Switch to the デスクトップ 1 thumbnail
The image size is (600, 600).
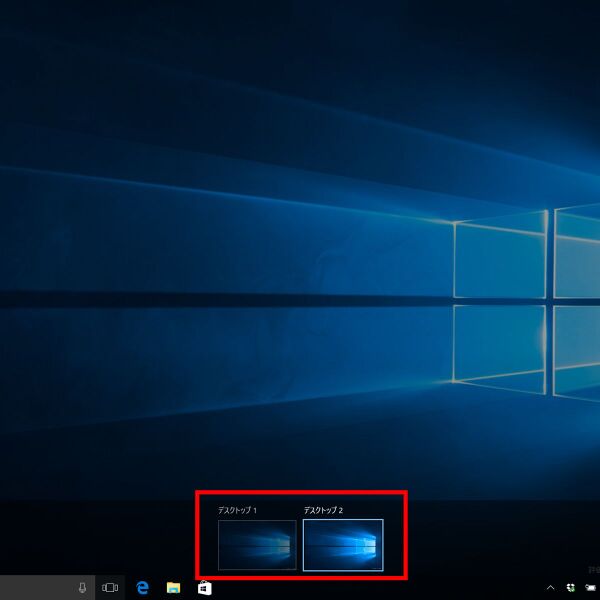point(257,545)
